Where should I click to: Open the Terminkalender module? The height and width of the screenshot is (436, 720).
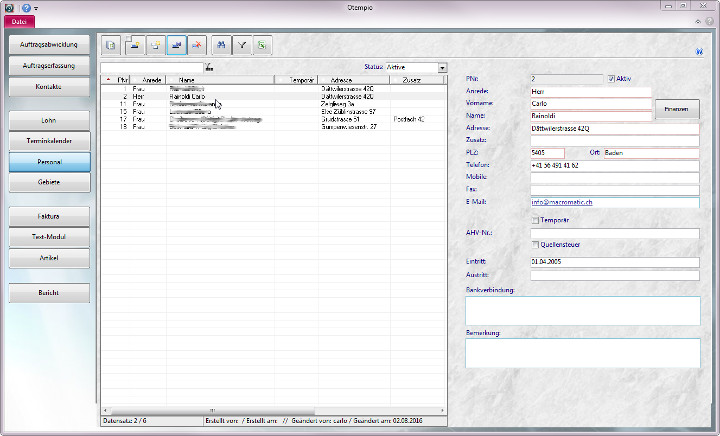pyautogui.click(x=49, y=140)
